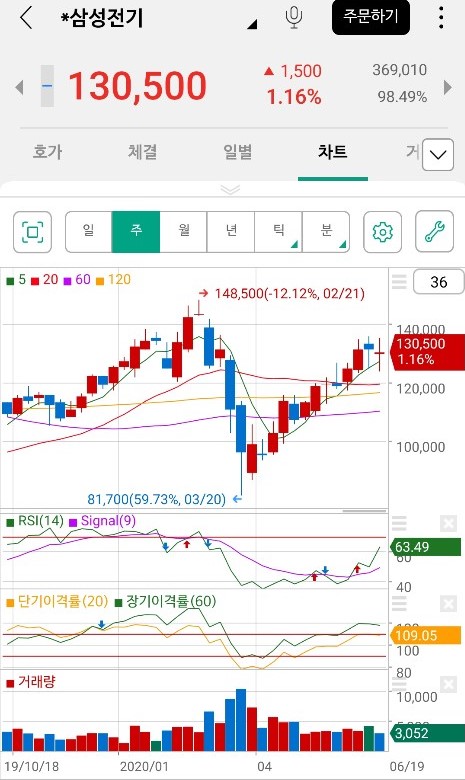
Task: Select 년 yearly chart period
Action: click(x=231, y=231)
